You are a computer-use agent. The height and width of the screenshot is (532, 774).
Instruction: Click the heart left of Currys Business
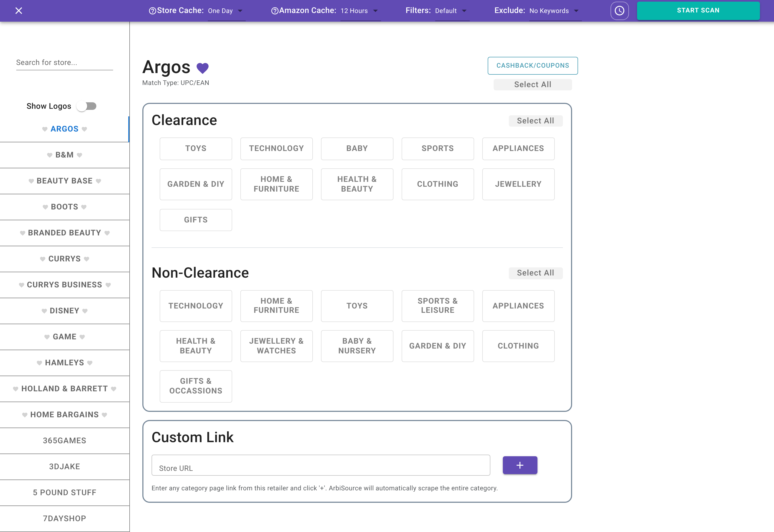tap(22, 285)
